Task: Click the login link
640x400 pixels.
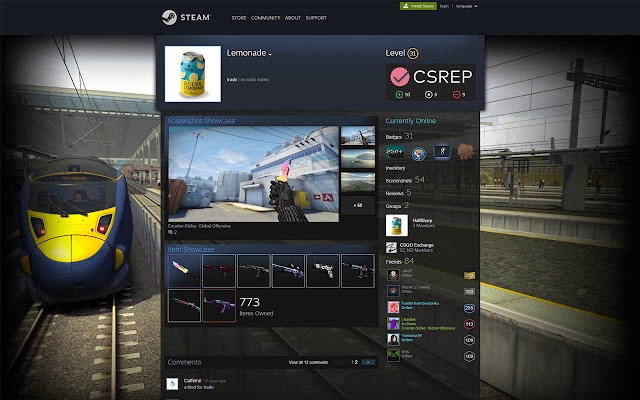Action: click(444, 6)
